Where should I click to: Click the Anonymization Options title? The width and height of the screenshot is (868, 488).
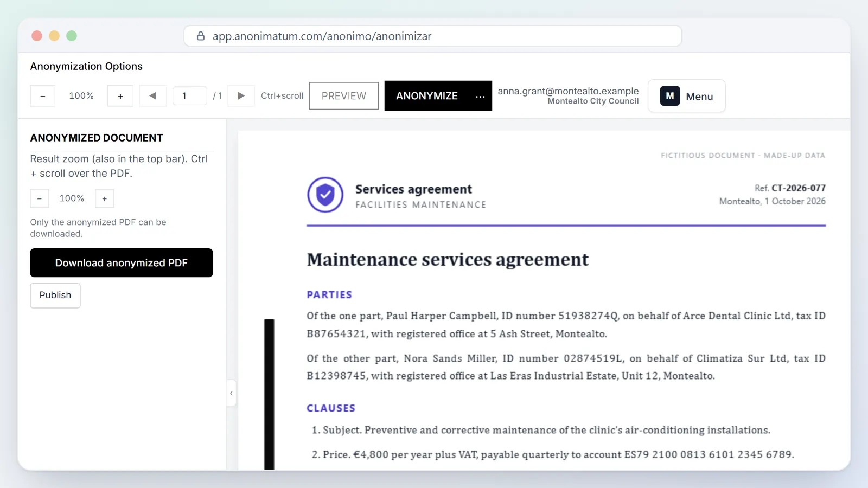pyautogui.click(x=86, y=66)
